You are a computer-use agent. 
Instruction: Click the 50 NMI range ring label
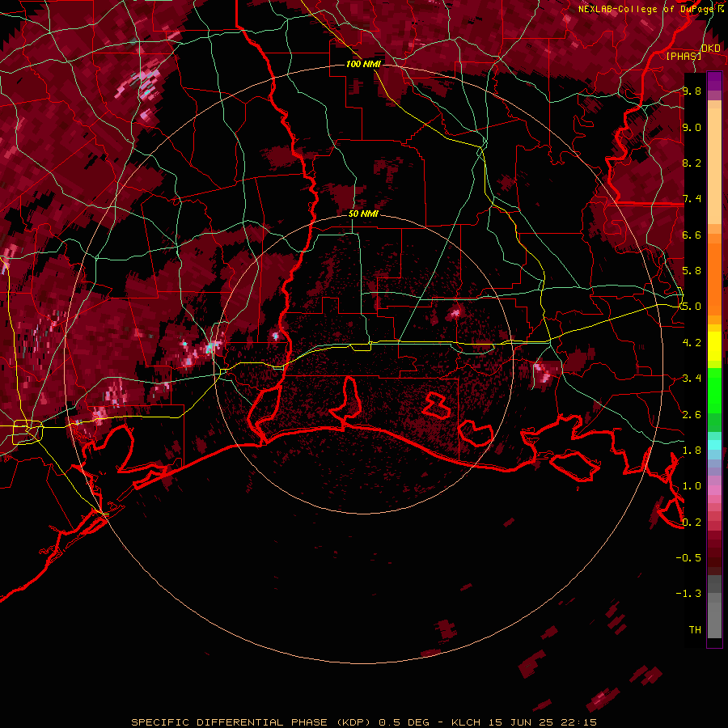coord(363,214)
